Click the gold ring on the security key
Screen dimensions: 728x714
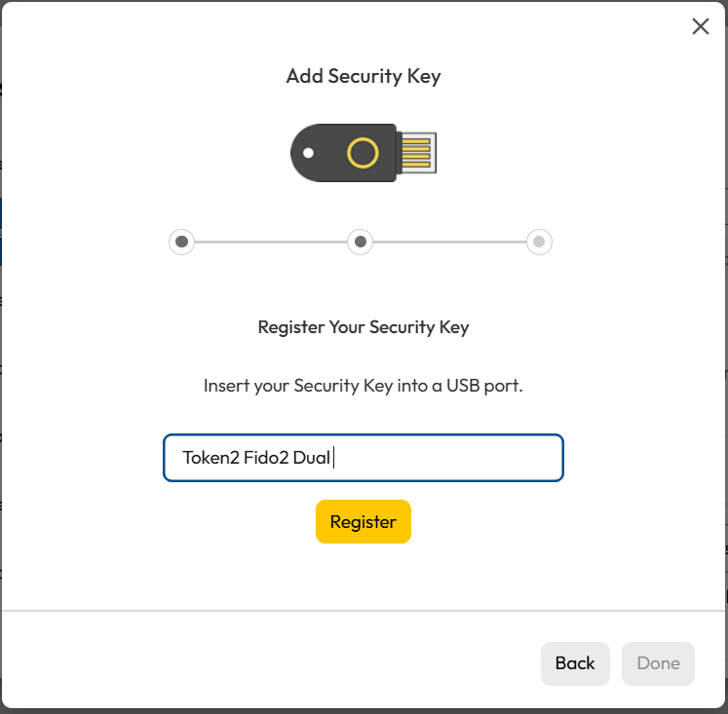(x=363, y=153)
